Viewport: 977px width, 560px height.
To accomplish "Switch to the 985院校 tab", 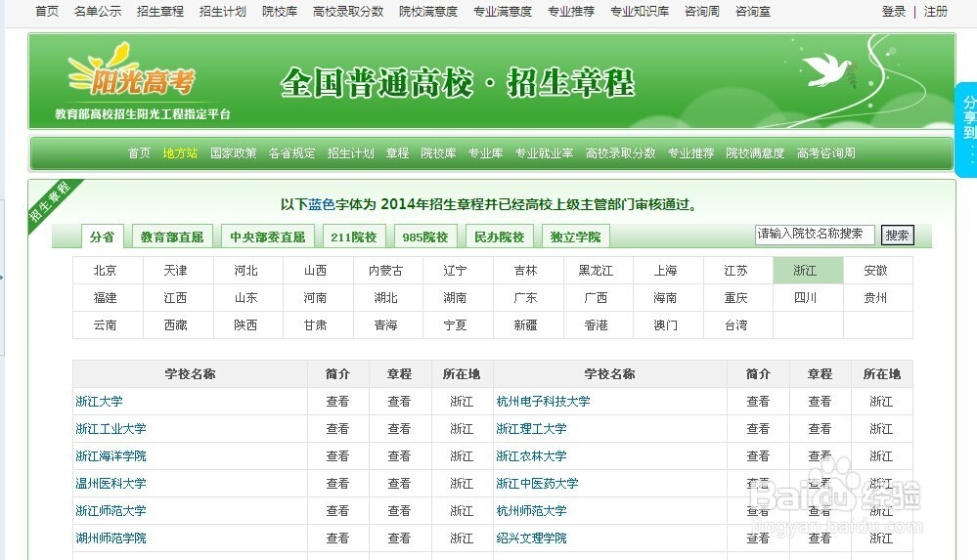I will 425,237.
